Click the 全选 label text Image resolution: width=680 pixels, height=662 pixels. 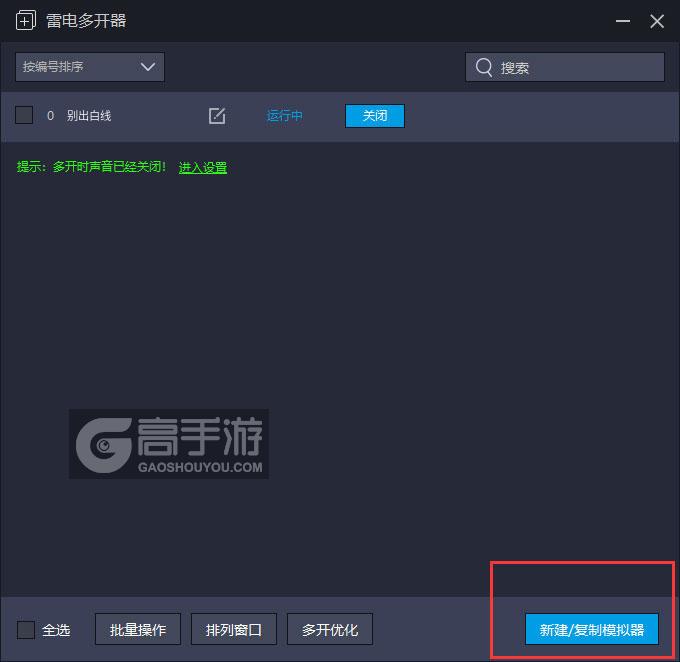[56, 630]
